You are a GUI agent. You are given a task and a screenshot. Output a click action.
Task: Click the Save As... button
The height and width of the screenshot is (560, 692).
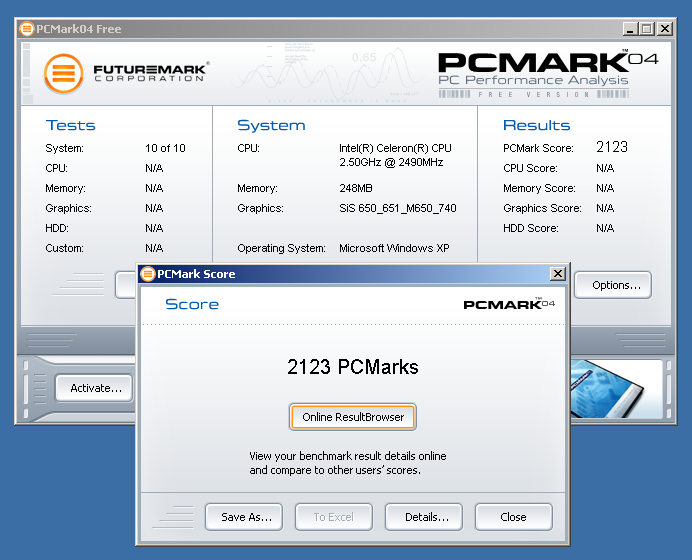pos(244,517)
